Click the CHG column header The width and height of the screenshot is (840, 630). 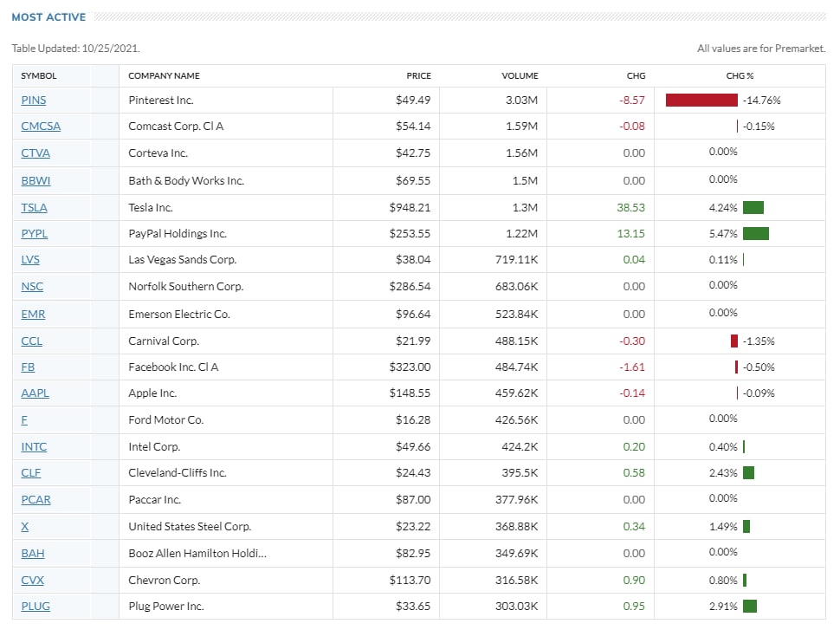pos(636,76)
